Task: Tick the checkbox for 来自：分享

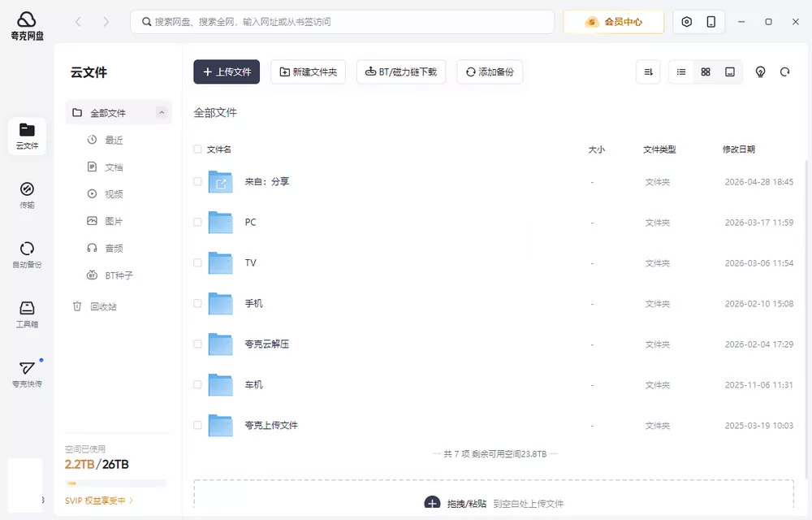Action: click(197, 182)
